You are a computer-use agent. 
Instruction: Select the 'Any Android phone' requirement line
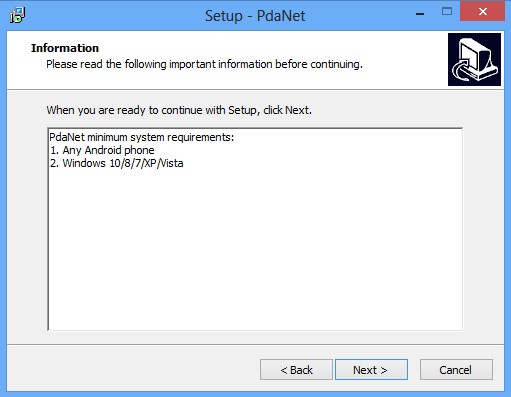click(102, 150)
